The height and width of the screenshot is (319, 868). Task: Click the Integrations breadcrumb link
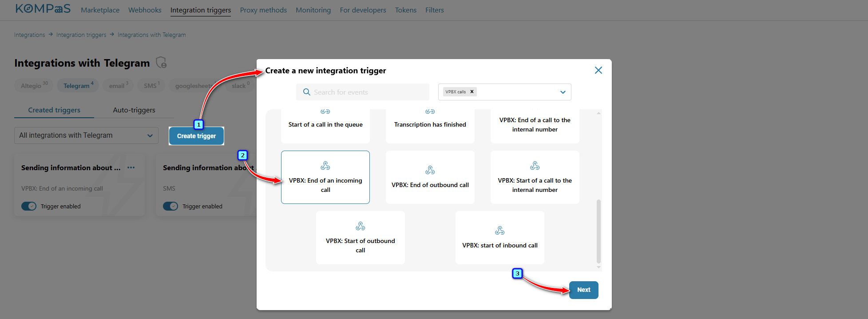point(29,35)
